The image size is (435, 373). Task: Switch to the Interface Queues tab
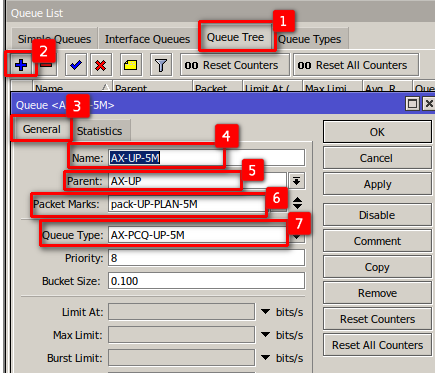(147, 39)
